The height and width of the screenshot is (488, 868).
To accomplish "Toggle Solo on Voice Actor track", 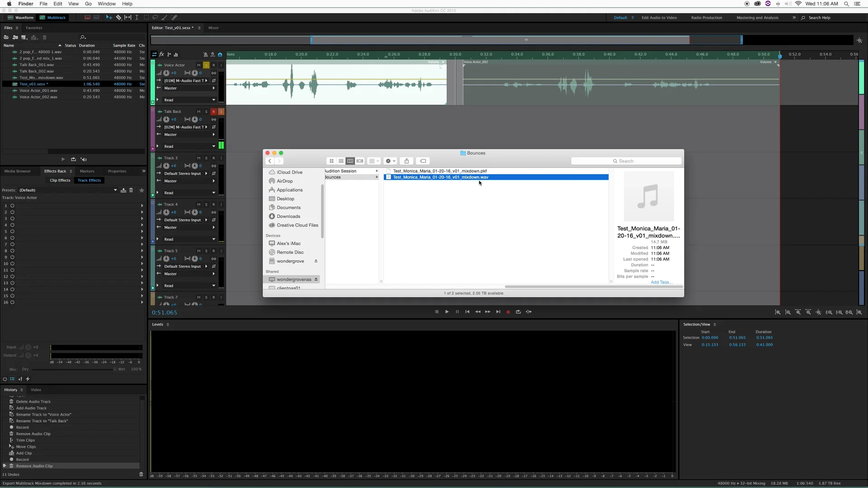I will (206, 66).
